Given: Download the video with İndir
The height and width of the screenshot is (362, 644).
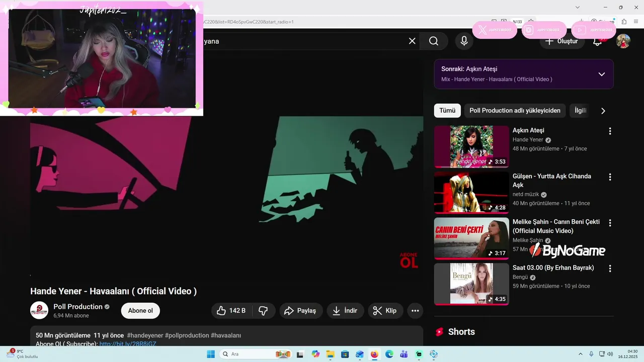Looking at the screenshot, I should (345, 311).
